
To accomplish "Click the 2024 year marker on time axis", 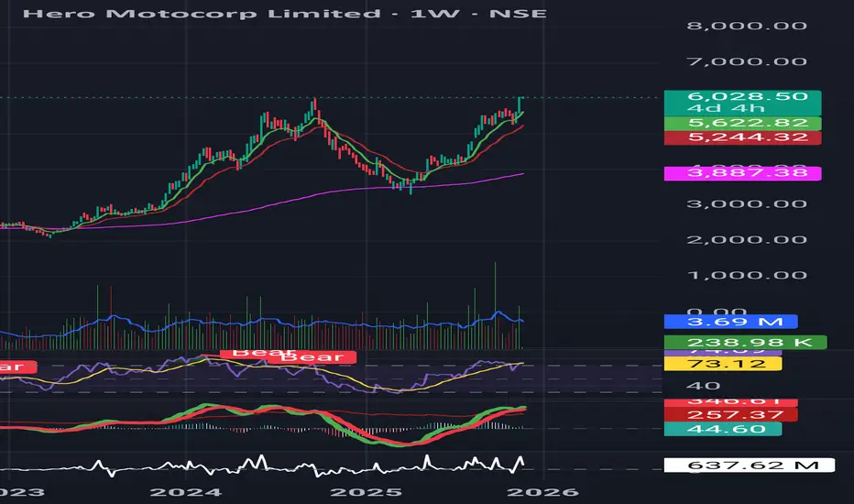I will pos(199,491).
